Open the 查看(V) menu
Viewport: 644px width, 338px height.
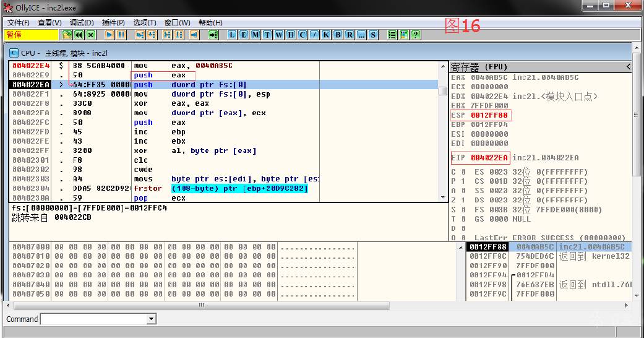point(49,23)
